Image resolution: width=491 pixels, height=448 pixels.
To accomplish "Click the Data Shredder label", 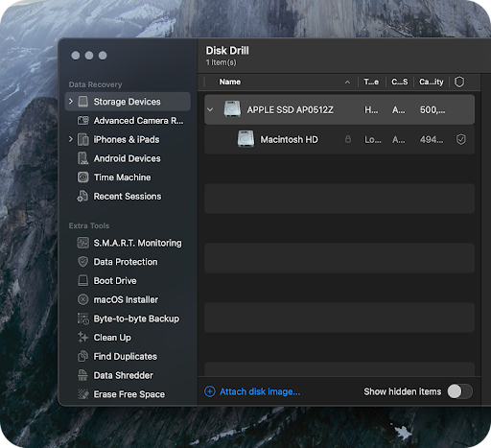I will pos(123,375).
